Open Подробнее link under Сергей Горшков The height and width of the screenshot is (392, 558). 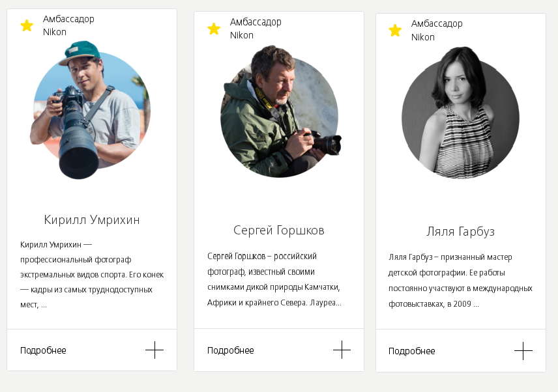pyautogui.click(x=230, y=350)
